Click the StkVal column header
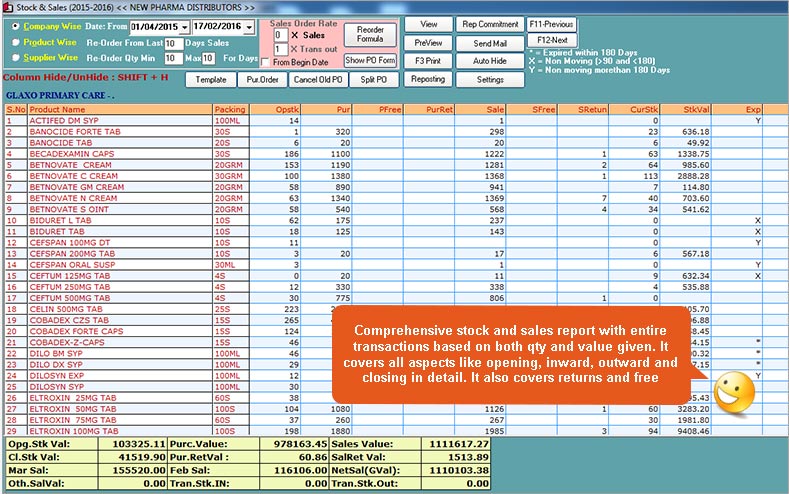The image size is (789, 494). (x=686, y=109)
